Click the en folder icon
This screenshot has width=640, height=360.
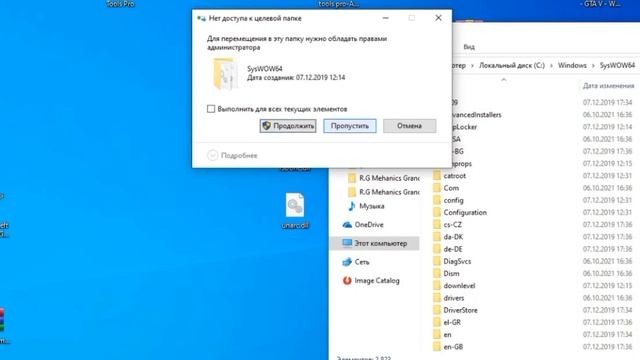(437, 335)
